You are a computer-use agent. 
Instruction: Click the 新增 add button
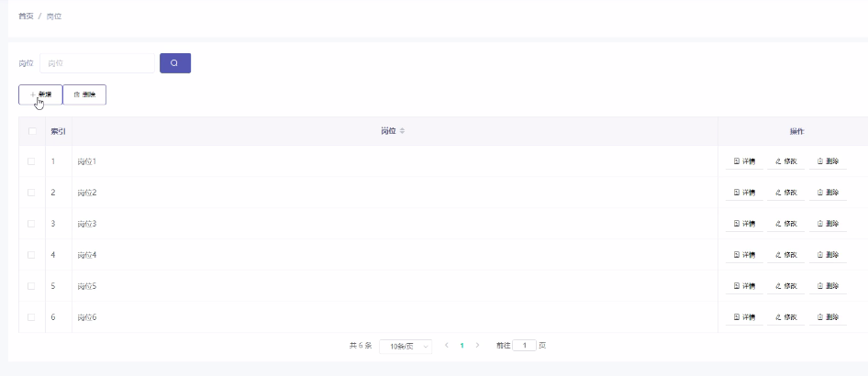tap(40, 94)
